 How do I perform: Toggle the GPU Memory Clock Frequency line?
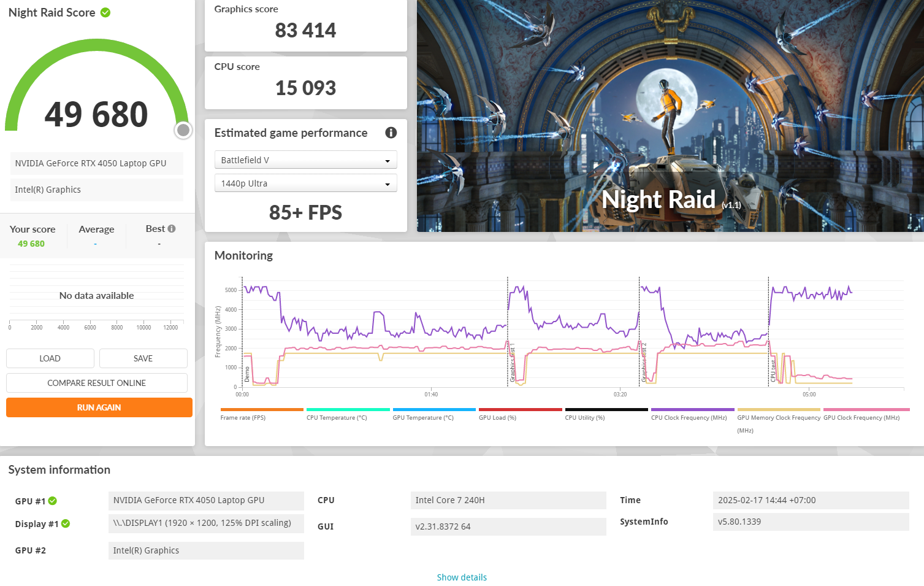(x=778, y=409)
